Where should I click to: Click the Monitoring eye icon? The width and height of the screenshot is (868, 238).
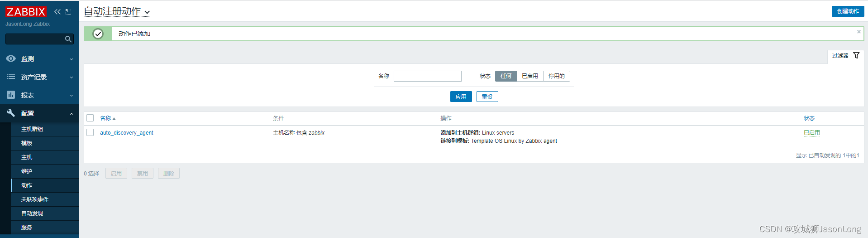point(11,58)
